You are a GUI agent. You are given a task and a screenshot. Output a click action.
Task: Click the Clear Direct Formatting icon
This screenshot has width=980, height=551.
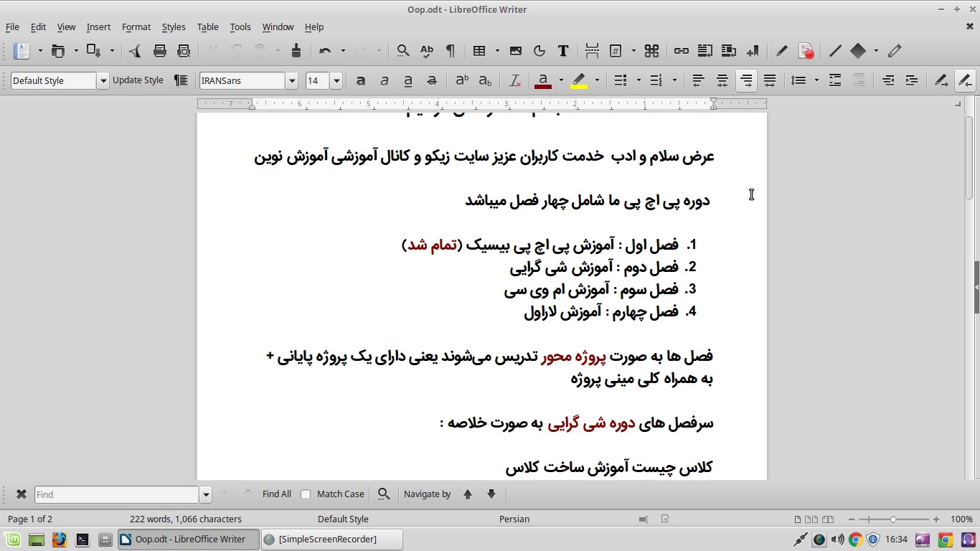[515, 81]
